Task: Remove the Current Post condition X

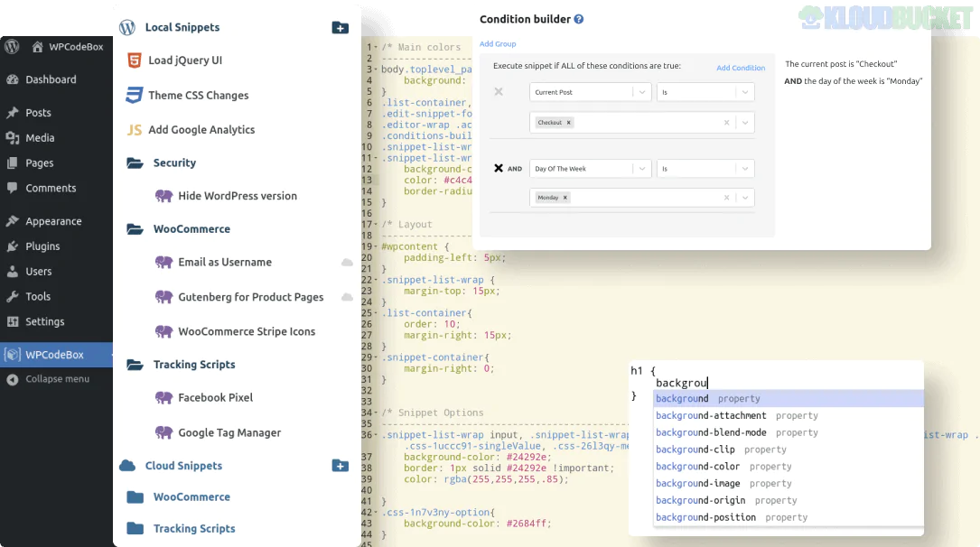Action: 498,92
